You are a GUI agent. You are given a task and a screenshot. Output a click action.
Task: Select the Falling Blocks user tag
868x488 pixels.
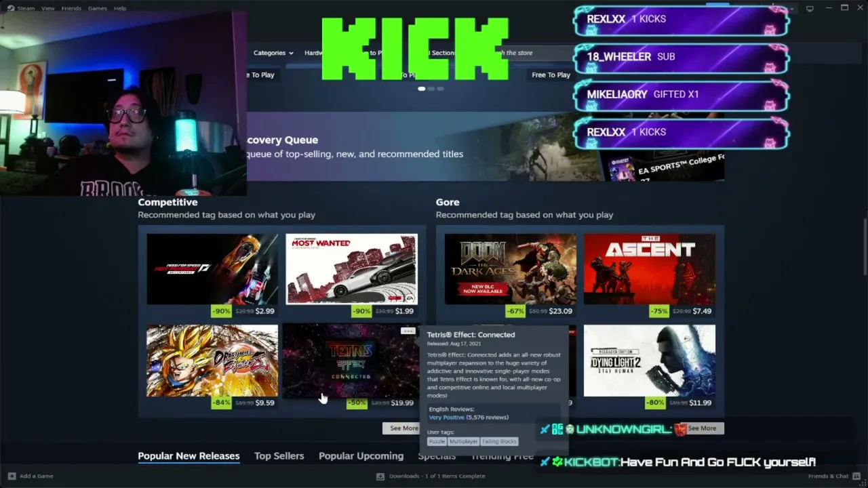click(x=499, y=441)
